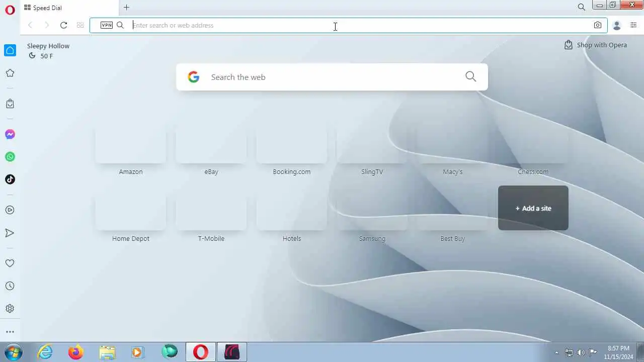The image size is (644, 362).
Task: Click the Search the web box
Action: pos(332,77)
